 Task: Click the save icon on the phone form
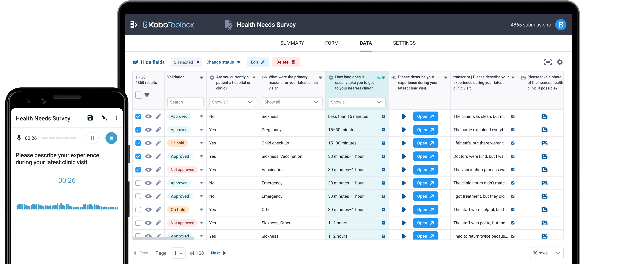(x=90, y=118)
